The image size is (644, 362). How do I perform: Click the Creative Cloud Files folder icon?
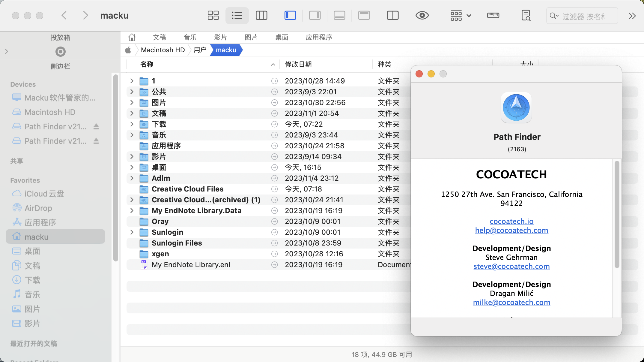[144, 189]
